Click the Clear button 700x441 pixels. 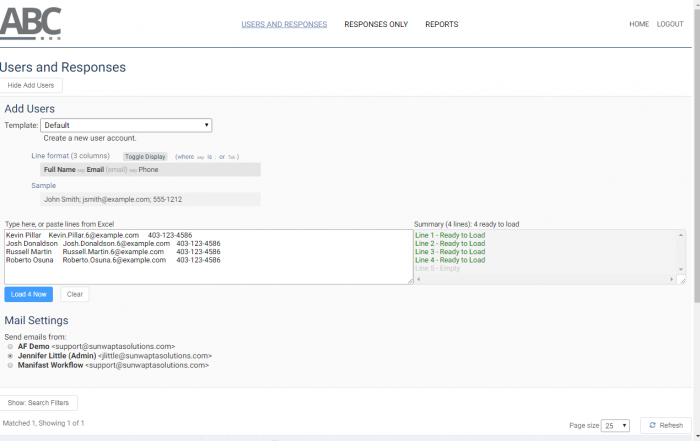point(75,294)
